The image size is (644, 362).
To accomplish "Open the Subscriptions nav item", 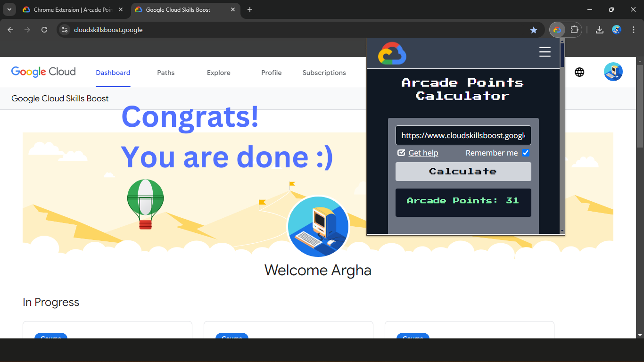I will [324, 73].
